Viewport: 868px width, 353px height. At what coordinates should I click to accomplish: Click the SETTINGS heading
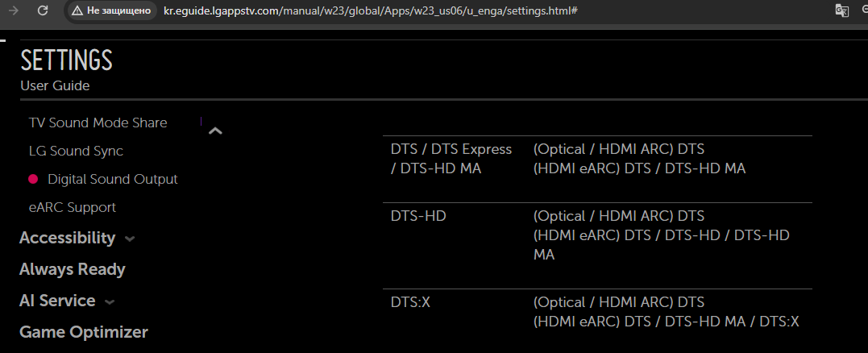[66, 60]
